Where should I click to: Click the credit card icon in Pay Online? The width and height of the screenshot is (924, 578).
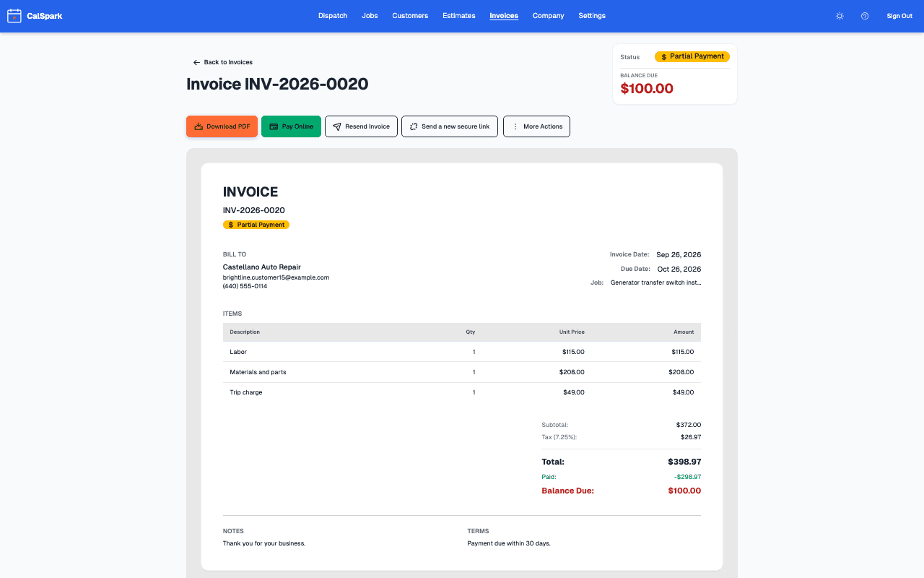[x=274, y=126]
